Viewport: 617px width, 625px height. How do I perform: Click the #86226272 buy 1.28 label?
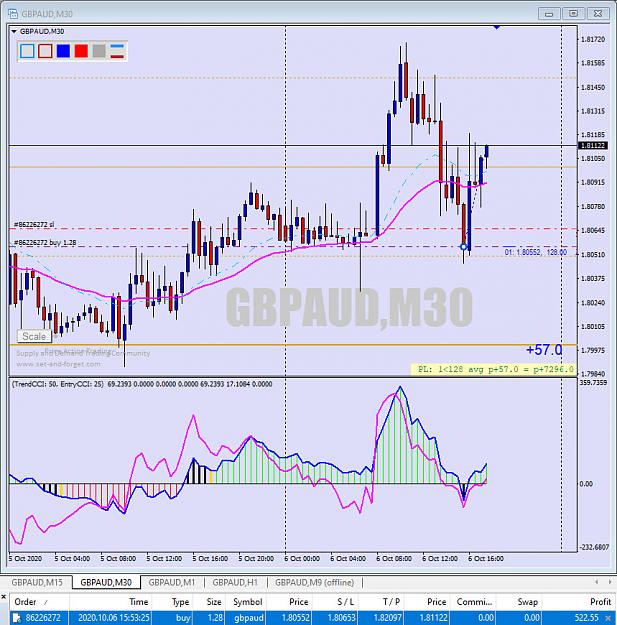[x=45, y=242]
